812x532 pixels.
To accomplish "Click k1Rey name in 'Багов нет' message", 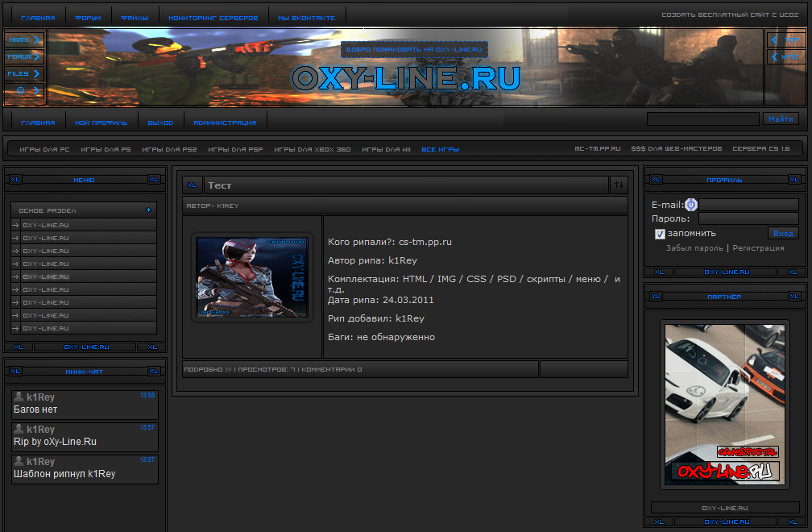I will click(40, 397).
